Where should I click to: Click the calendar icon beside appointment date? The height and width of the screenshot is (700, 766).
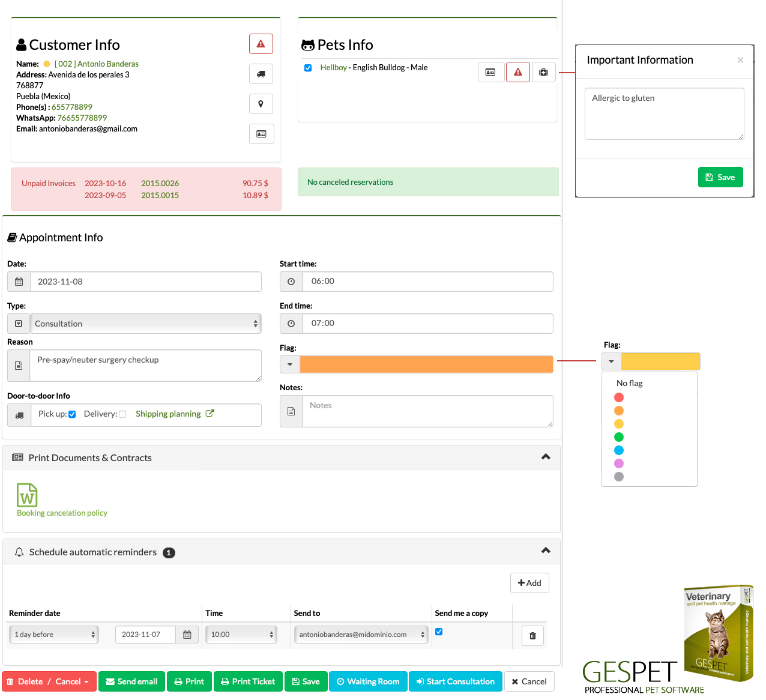coord(19,282)
